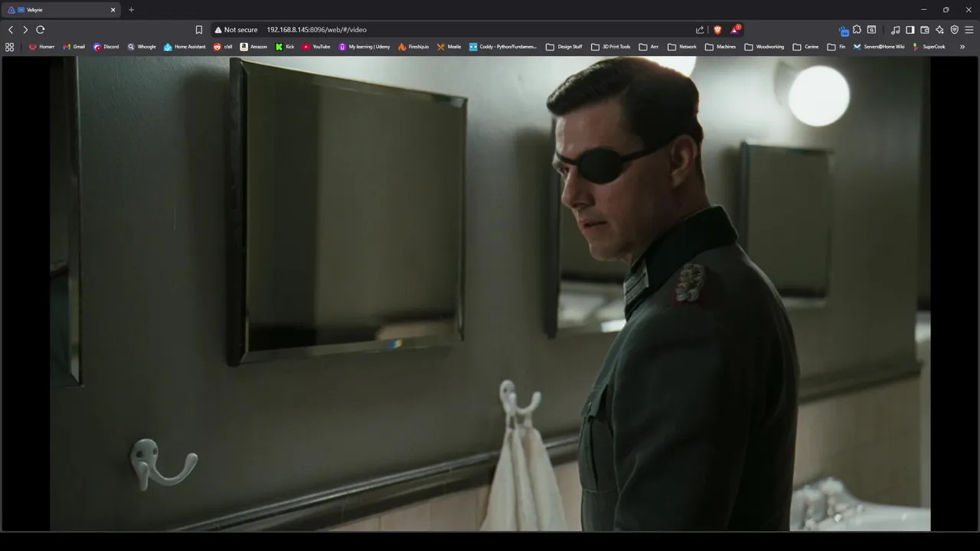Close the Valkyrie tab

113,10
